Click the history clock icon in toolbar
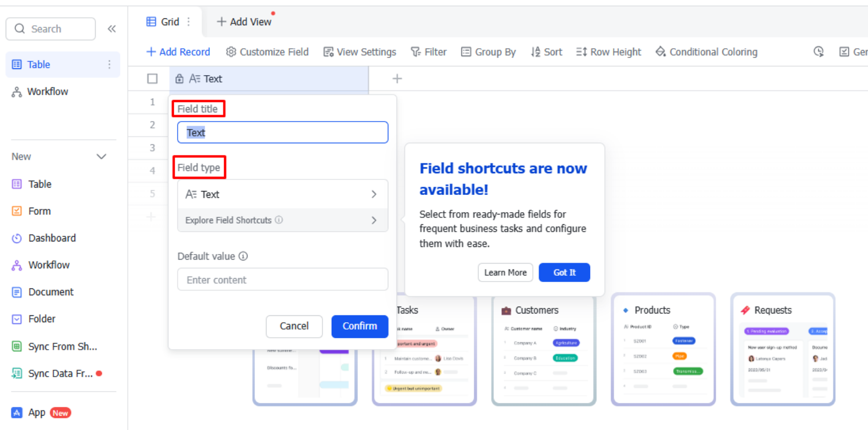The image size is (868, 430). [819, 52]
